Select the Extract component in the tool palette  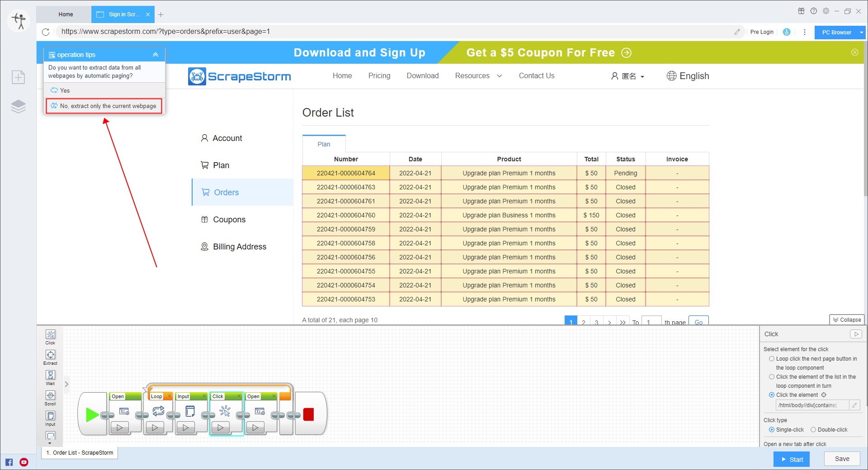pyautogui.click(x=50, y=357)
